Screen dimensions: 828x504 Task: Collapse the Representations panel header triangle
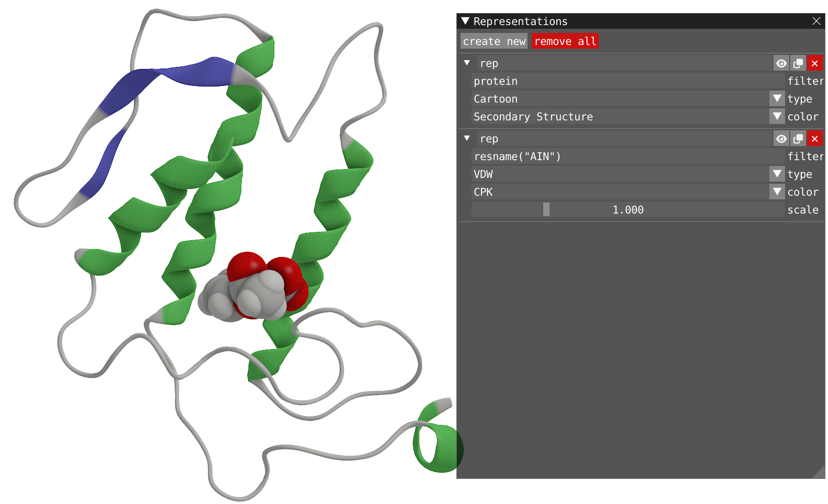click(465, 21)
